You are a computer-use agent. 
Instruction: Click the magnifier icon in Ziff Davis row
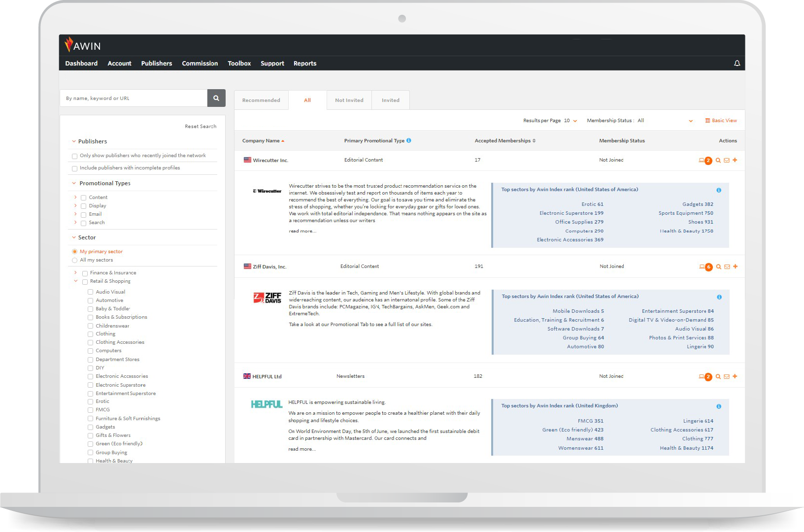point(719,266)
